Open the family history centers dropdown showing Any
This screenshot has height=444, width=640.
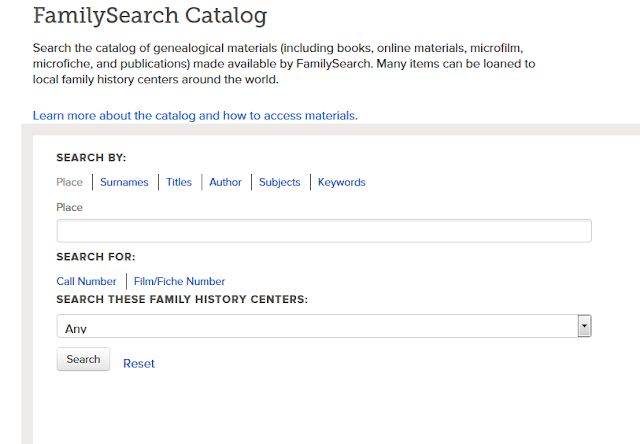point(315,327)
